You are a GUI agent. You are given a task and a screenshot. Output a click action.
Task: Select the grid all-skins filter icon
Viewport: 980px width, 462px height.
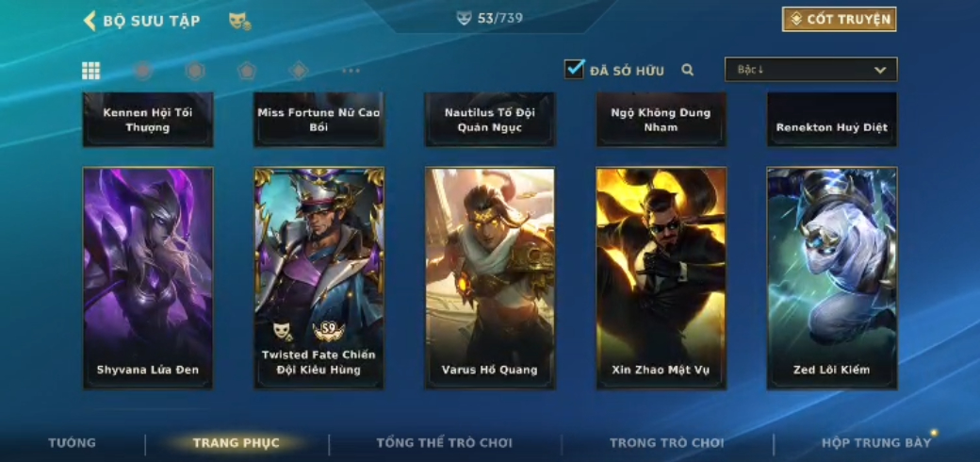click(x=91, y=71)
